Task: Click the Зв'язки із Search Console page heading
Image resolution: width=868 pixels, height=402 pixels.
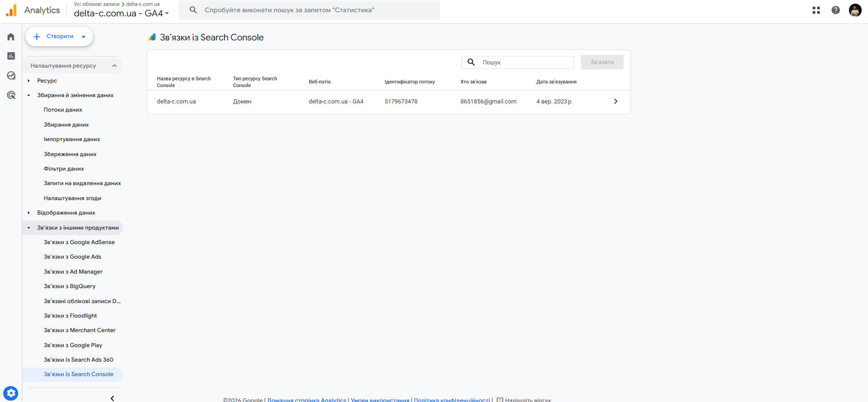Action: (x=212, y=38)
